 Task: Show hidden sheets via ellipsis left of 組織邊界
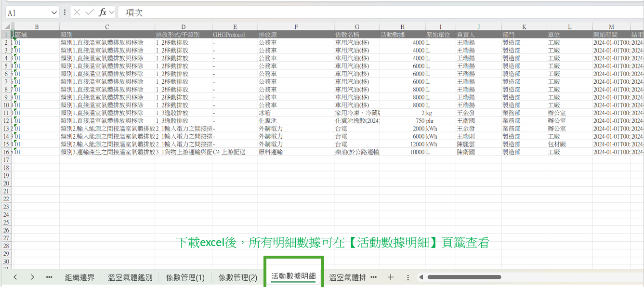pyautogui.click(x=49, y=277)
